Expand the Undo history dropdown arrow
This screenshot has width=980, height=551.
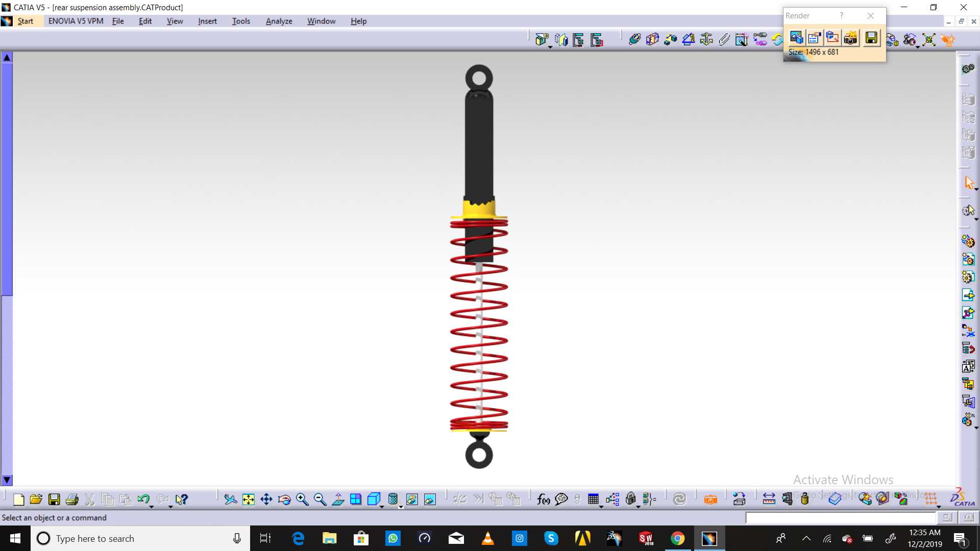[x=152, y=507]
